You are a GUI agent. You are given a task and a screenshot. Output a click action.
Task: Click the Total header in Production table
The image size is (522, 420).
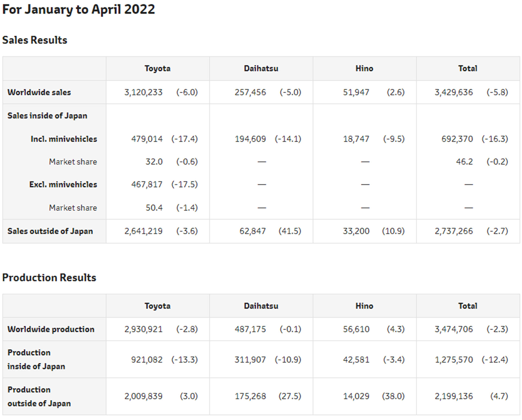click(x=468, y=306)
